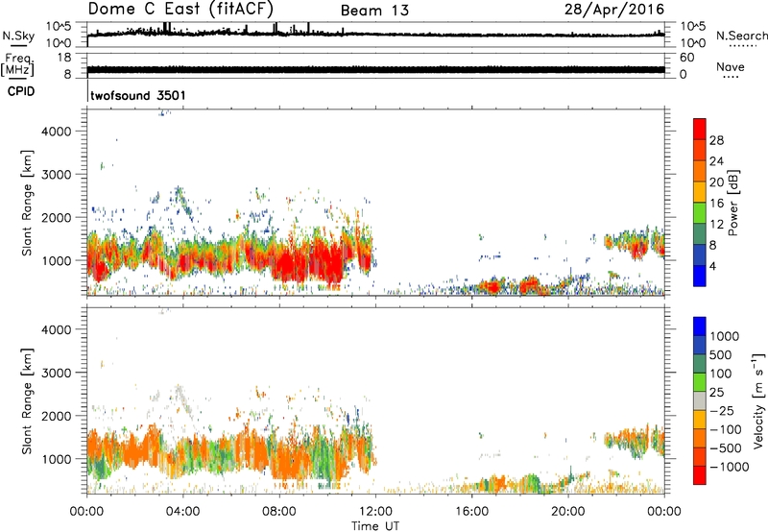Click the '4000' tick on power panel axis
768x532 pixels.
click(x=57, y=132)
